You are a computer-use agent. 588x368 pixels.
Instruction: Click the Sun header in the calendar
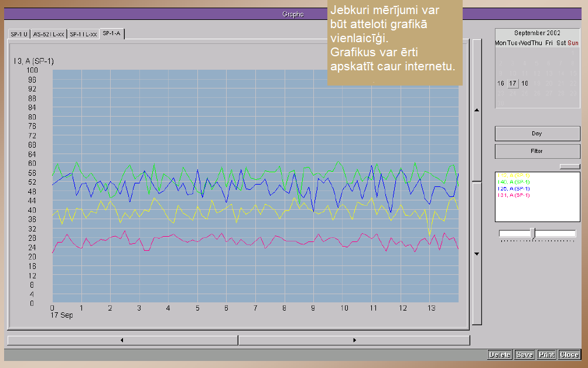[573, 43]
